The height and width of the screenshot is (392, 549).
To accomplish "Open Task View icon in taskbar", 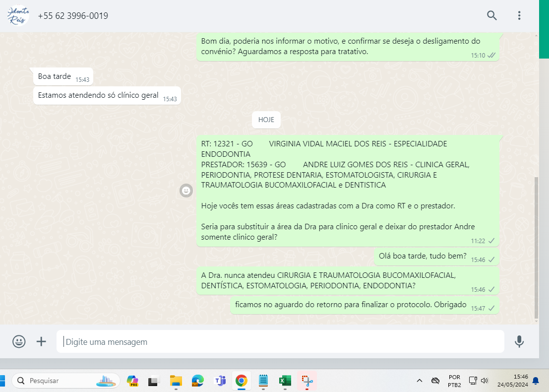I will click(x=153, y=381).
